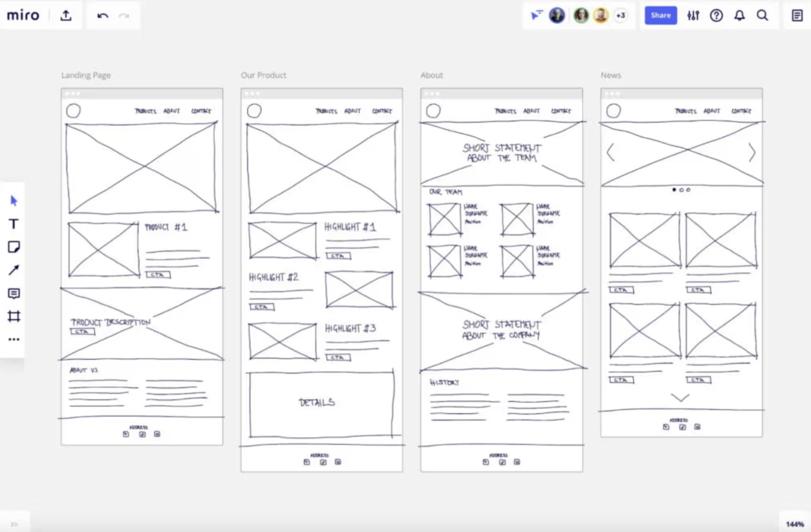Click the export board icon
Image resolution: width=811 pixels, height=532 pixels.
click(66, 15)
